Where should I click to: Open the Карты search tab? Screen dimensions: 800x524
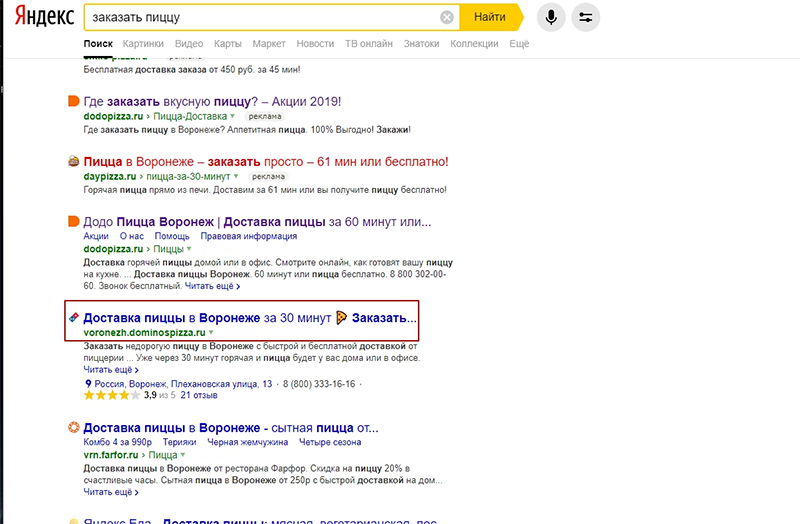click(x=227, y=44)
